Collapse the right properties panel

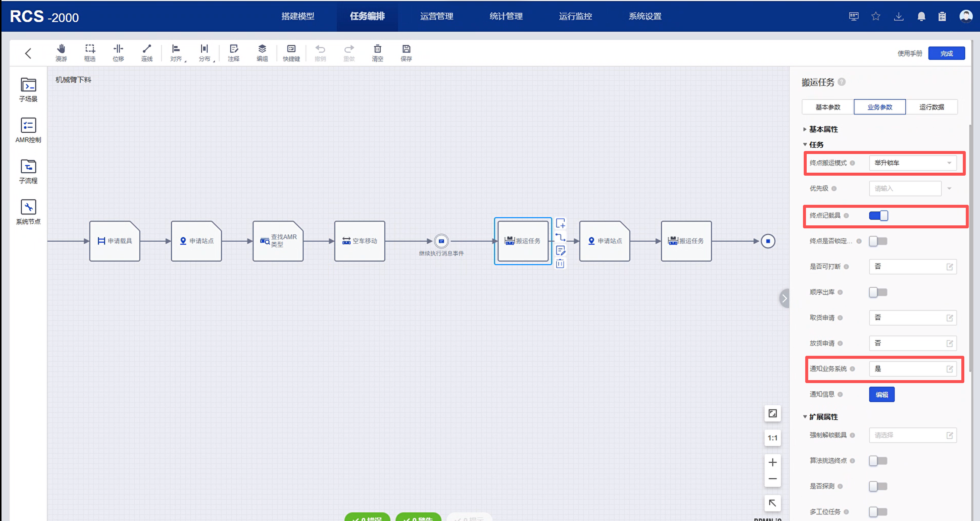tap(784, 298)
